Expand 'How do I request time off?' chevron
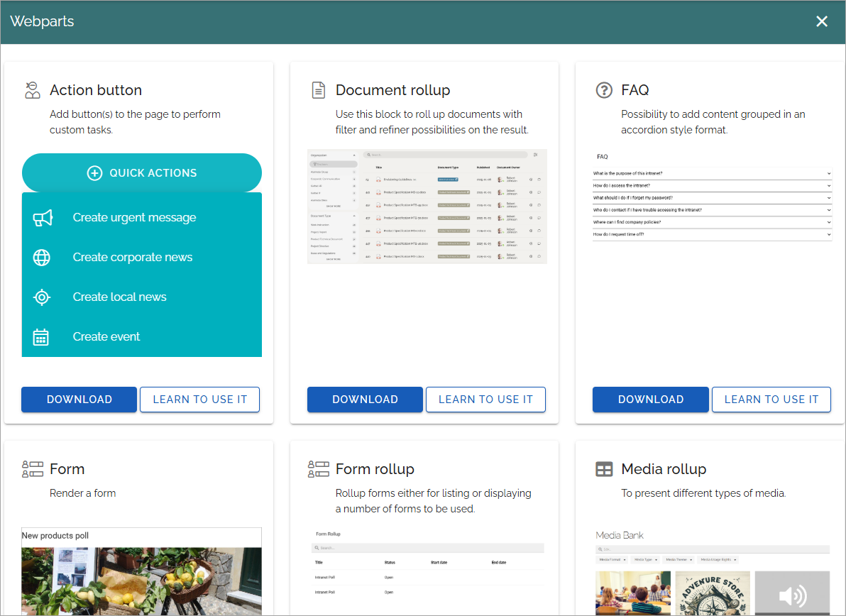 (829, 235)
